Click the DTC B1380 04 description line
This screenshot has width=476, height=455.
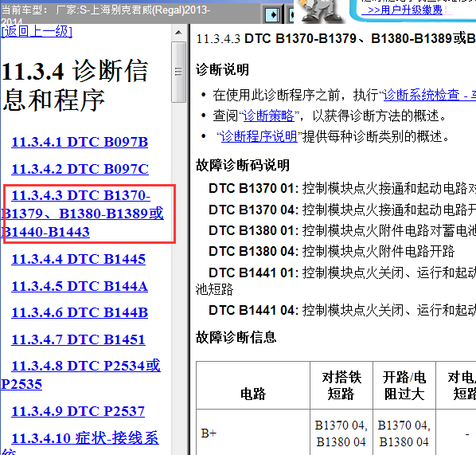(331, 251)
